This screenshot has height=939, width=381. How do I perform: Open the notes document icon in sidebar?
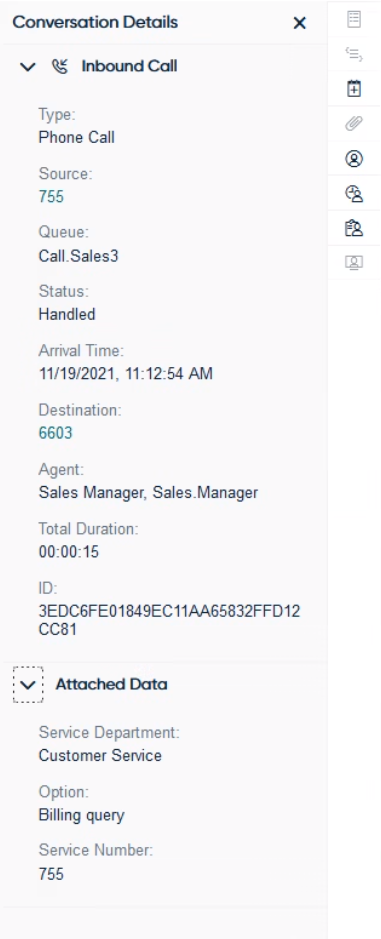[x=354, y=19]
